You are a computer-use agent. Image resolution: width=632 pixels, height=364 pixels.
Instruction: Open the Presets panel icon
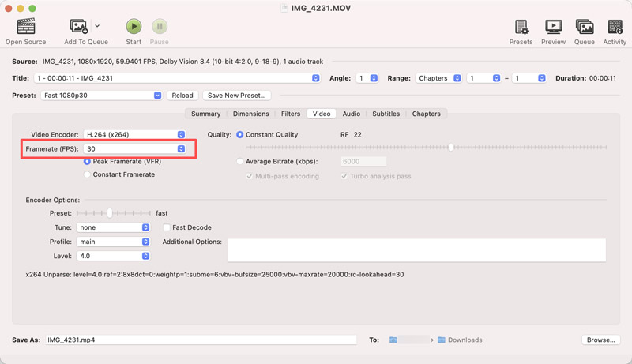click(521, 27)
